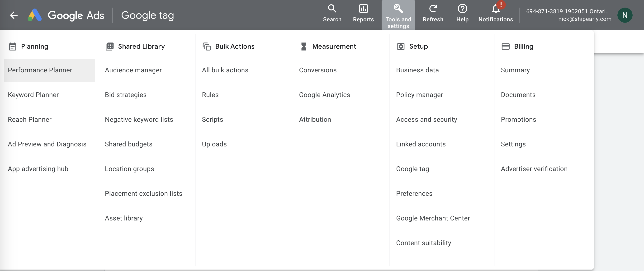Close the Tools and settings menu

point(398,15)
